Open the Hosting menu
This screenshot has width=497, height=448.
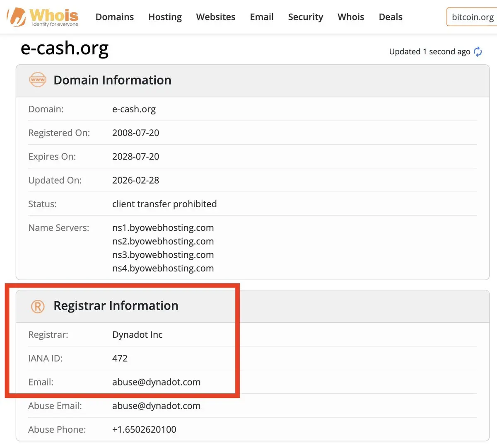(165, 17)
